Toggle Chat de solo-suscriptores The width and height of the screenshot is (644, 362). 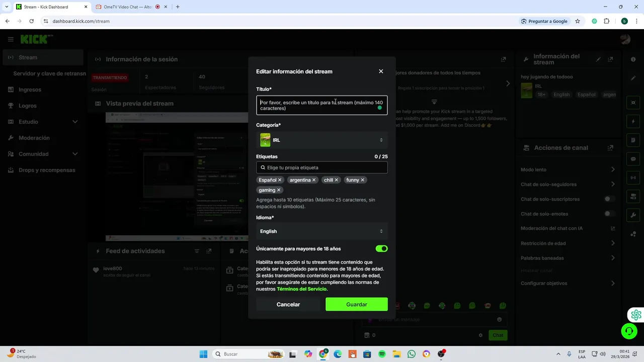(609, 199)
